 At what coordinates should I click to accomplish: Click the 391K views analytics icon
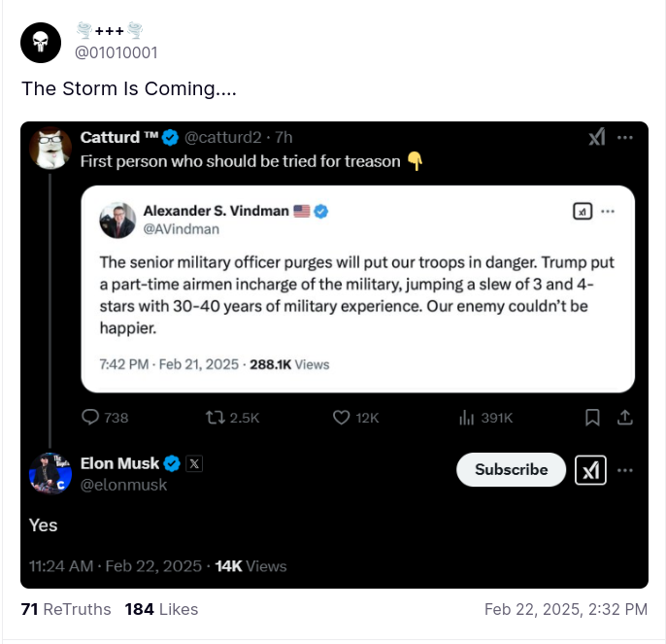coord(465,417)
